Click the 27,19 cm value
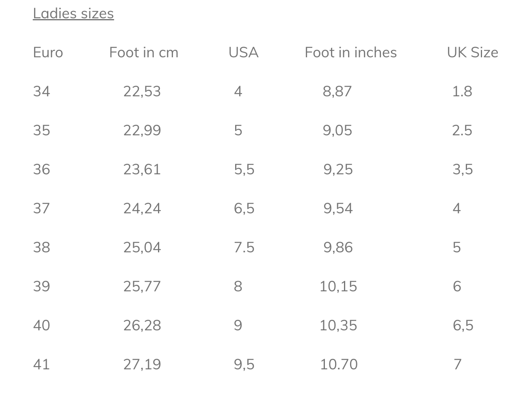Image resolution: width=532 pixels, height=399 pixels. (x=142, y=364)
